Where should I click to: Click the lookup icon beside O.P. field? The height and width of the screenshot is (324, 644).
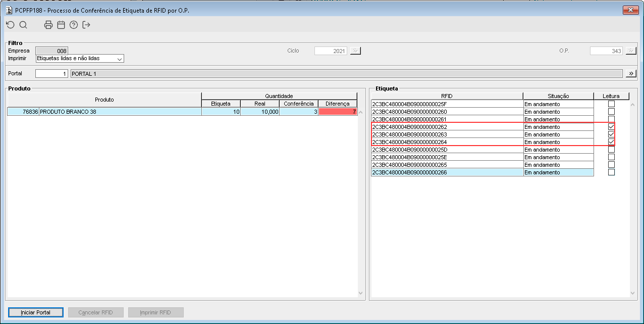631,51
